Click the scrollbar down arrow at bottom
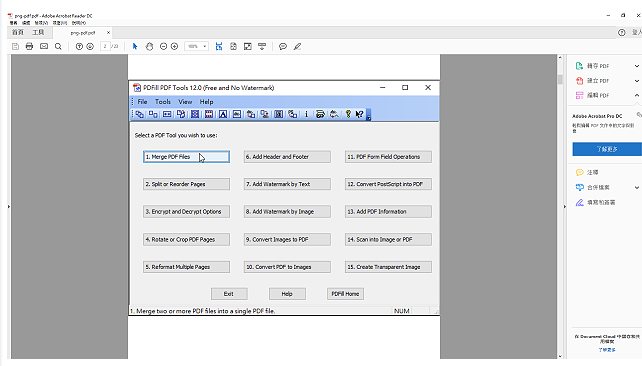Screen dimensions: 642x366 pos(560,356)
